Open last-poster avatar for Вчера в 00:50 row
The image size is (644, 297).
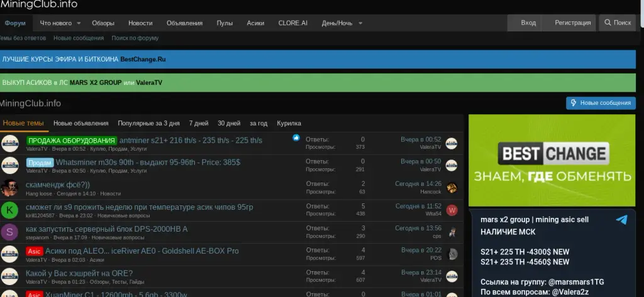click(x=452, y=165)
